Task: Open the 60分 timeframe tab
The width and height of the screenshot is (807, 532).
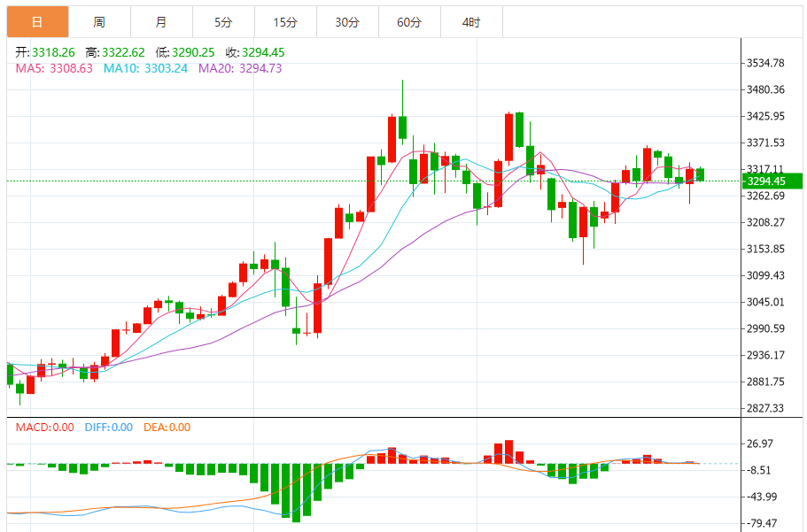Action: pyautogui.click(x=409, y=22)
